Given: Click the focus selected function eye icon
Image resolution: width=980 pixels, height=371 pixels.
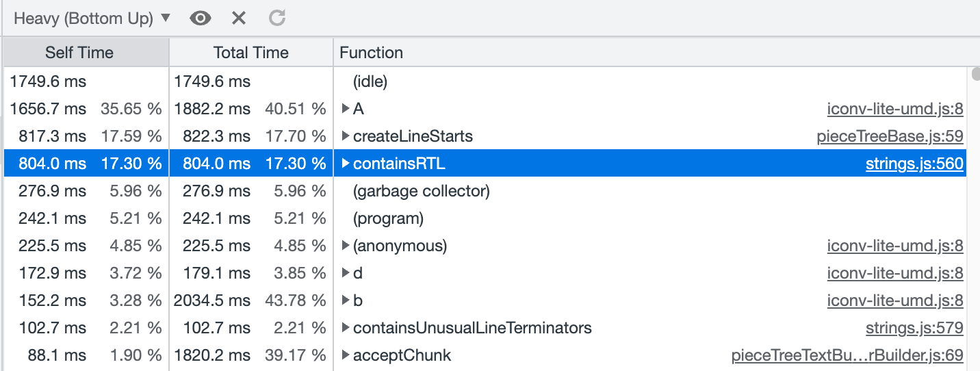Looking at the screenshot, I should pos(201,18).
